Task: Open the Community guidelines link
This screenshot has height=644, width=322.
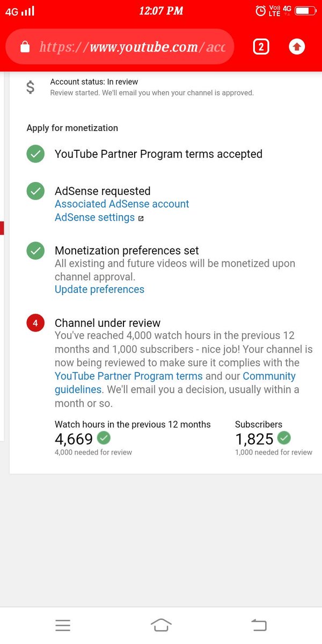Action: click(175, 383)
